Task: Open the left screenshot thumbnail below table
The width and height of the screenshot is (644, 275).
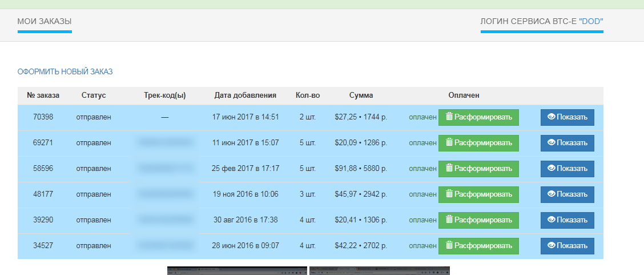Action: (237, 270)
